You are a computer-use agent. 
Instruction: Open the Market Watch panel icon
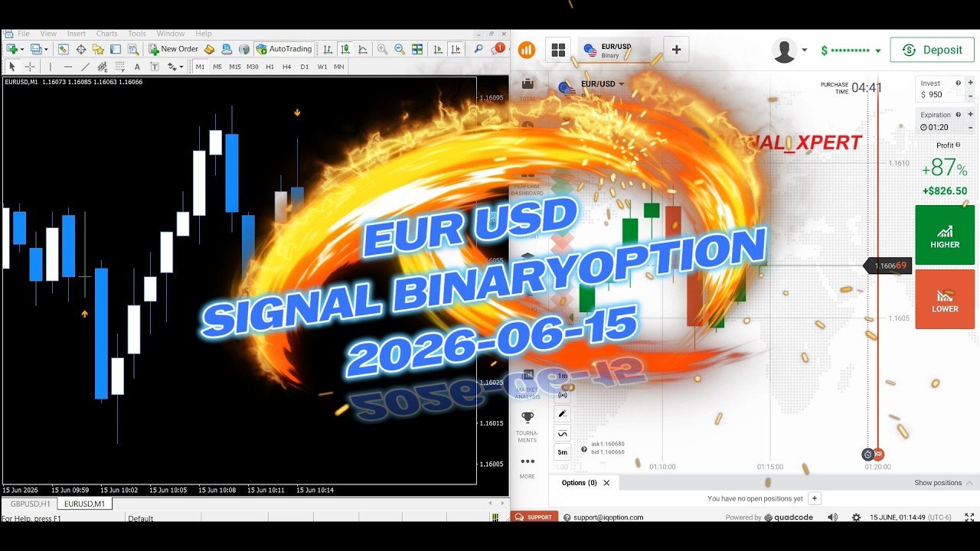[x=63, y=49]
